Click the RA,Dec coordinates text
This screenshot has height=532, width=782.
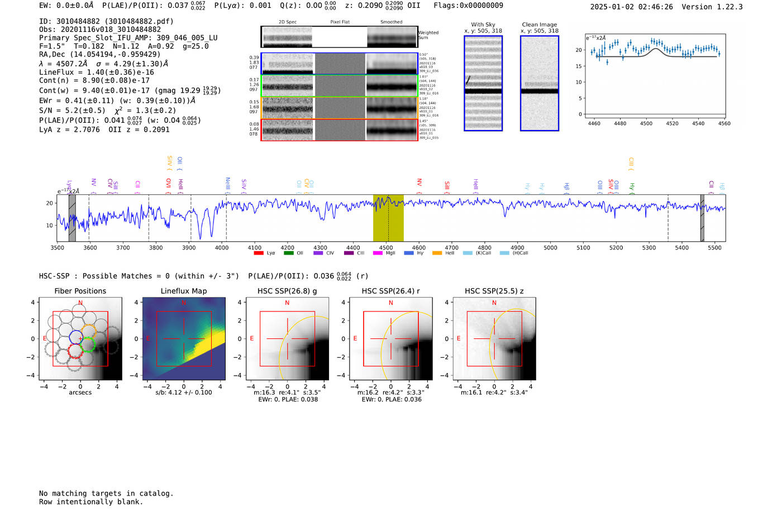[99, 55]
